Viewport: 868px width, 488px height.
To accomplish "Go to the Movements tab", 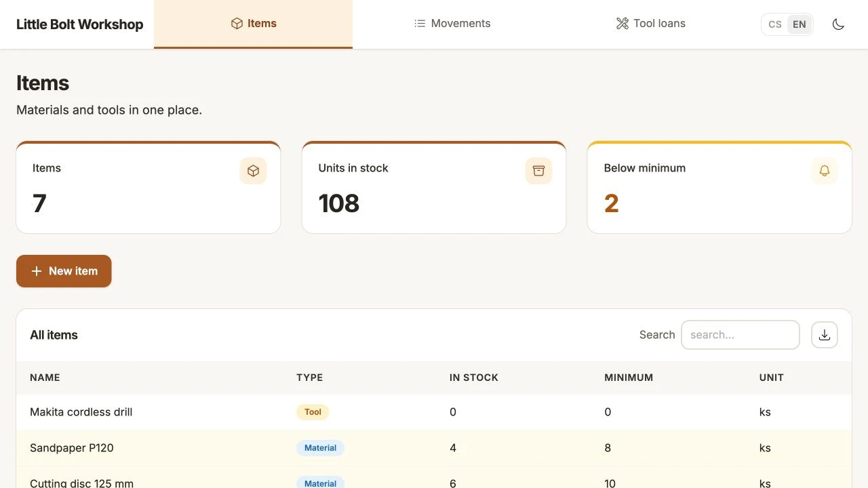I will 452,24.
